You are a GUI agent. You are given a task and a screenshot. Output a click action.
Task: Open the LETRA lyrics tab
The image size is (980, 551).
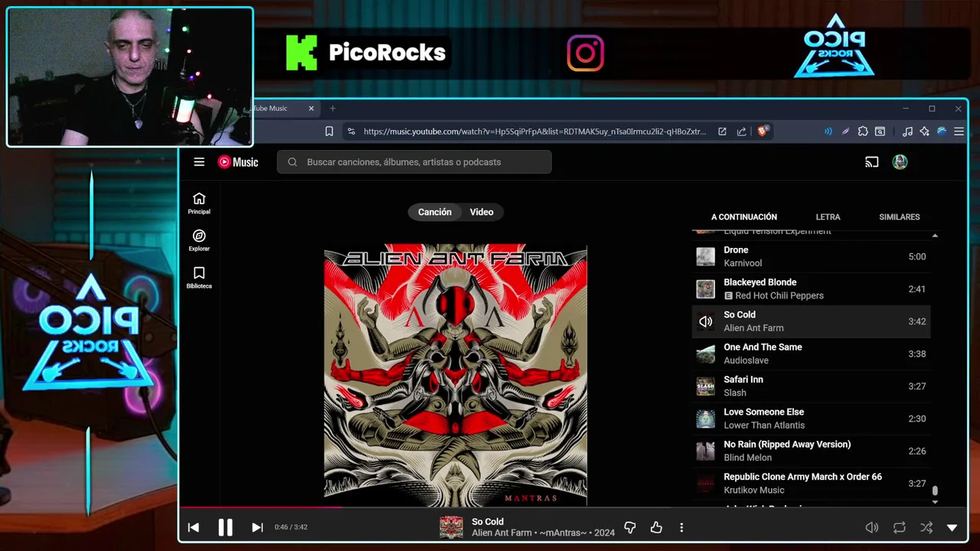[828, 217]
